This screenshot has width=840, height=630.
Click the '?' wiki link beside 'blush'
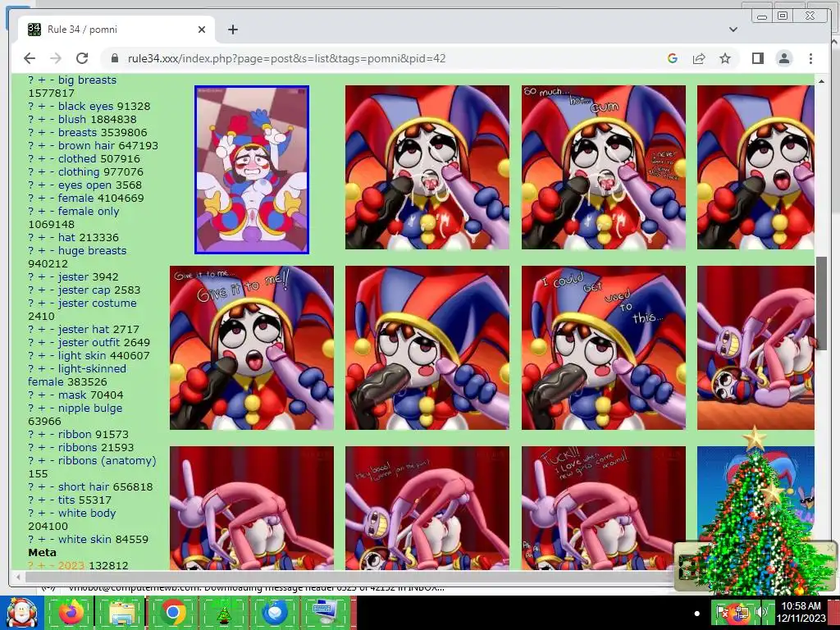(x=30, y=119)
